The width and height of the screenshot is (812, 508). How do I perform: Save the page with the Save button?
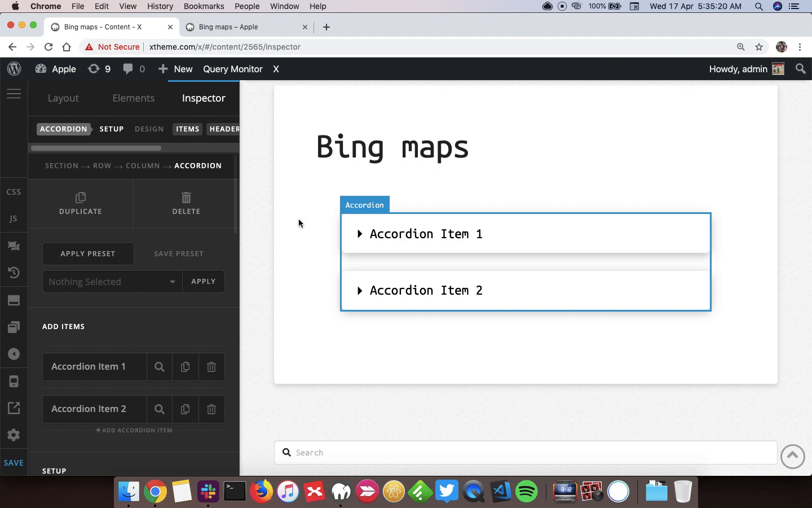pyautogui.click(x=14, y=463)
